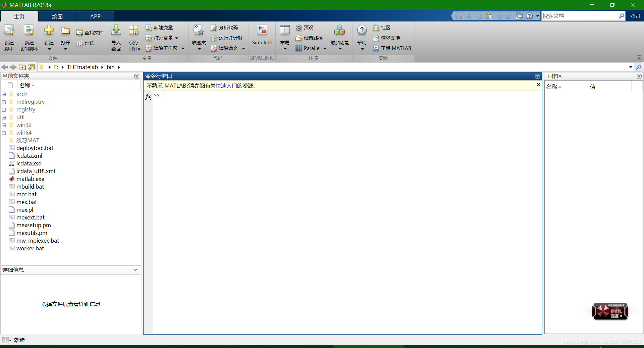Click Analyze Code (分析代码)
644x348 pixels.
click(x=224, y=28)
